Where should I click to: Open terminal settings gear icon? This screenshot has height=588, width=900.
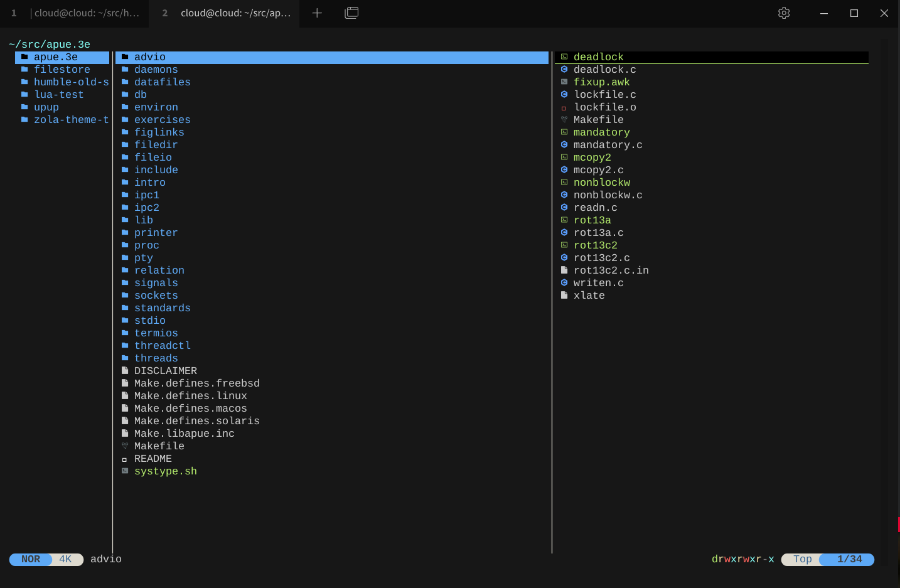784,13
